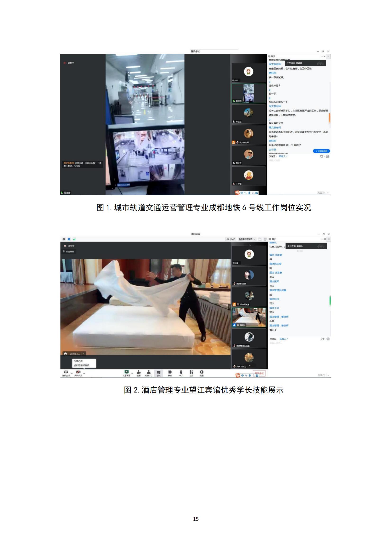Click the 聊天 chat toolbar icon
Screen dimensions: 392x555
pos(159,373)
